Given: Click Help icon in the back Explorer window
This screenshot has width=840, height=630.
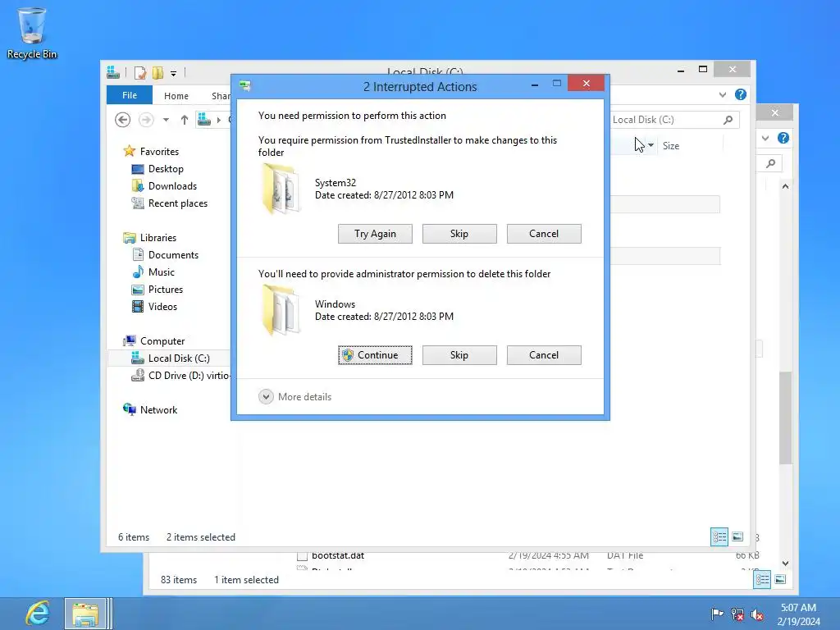Looking at the screenshot, I should [x=783, y=138].
